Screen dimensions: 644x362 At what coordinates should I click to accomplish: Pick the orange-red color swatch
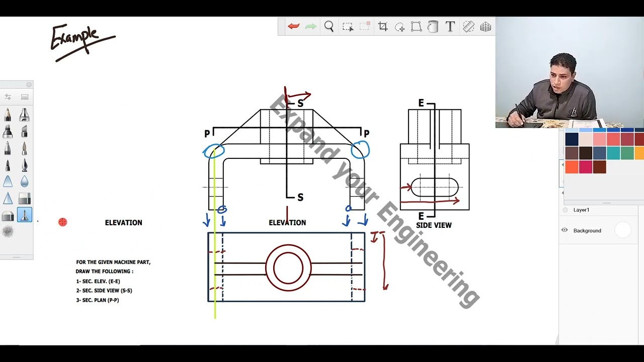(x=572, y=167)
